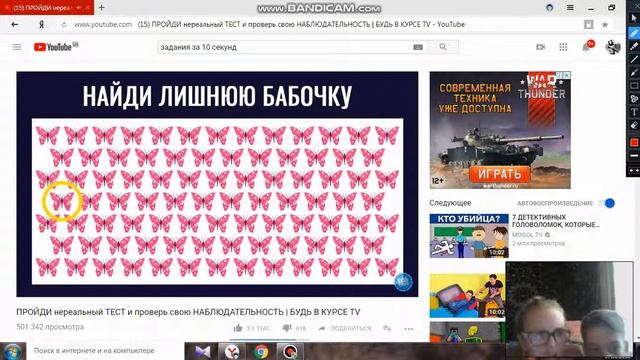Click the browser back arrow
The image size is (640, 360).
[15, 24]
